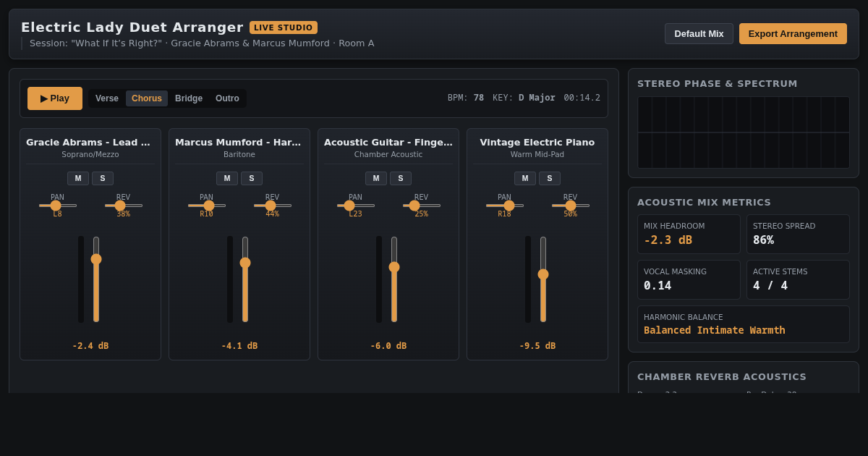Viewport: 868px width, 456px height.
Task: Click the Soprano/Mezzo voice type label
Action: (x=90, y=154)
